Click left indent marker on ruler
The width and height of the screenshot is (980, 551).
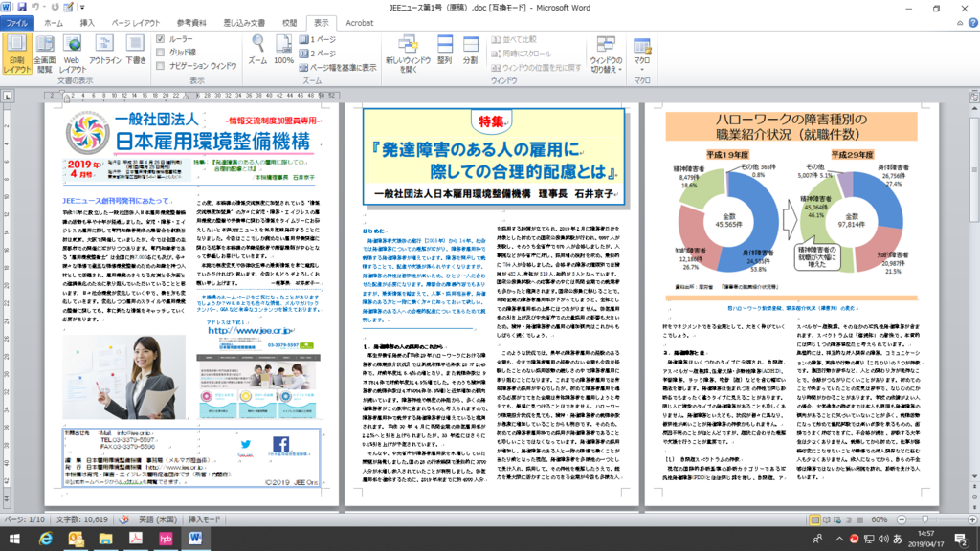click(x=66, y=97)
